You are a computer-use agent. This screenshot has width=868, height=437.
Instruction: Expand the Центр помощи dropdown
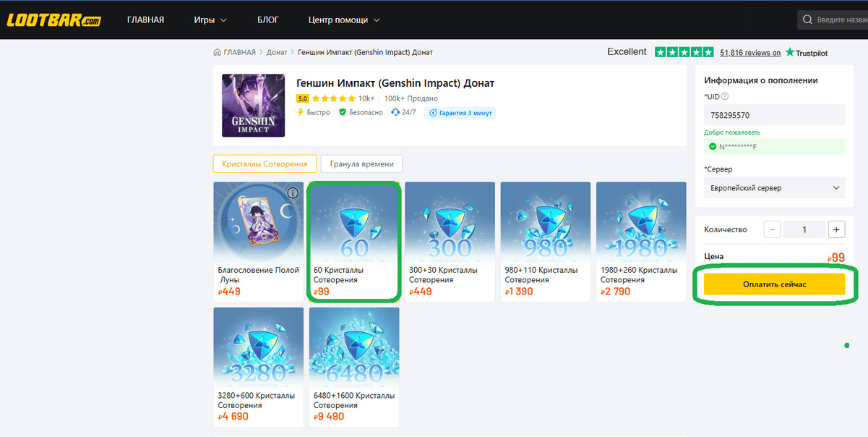tap(343, 20)
